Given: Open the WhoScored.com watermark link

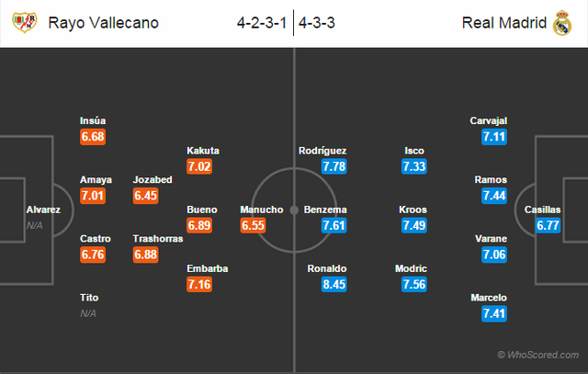Looking at the screenshot, I should (x=537, y=355).
